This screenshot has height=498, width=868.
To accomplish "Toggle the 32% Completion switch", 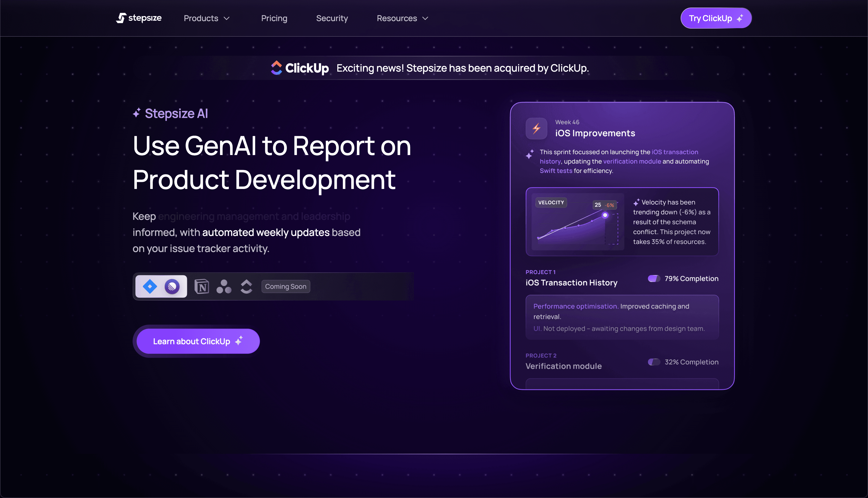I will click(654, 362).
